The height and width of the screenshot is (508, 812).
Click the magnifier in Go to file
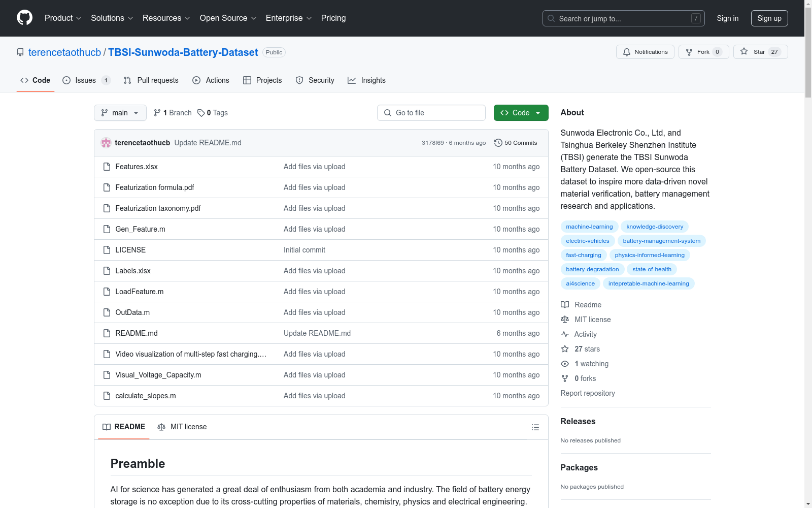(388, 113)
